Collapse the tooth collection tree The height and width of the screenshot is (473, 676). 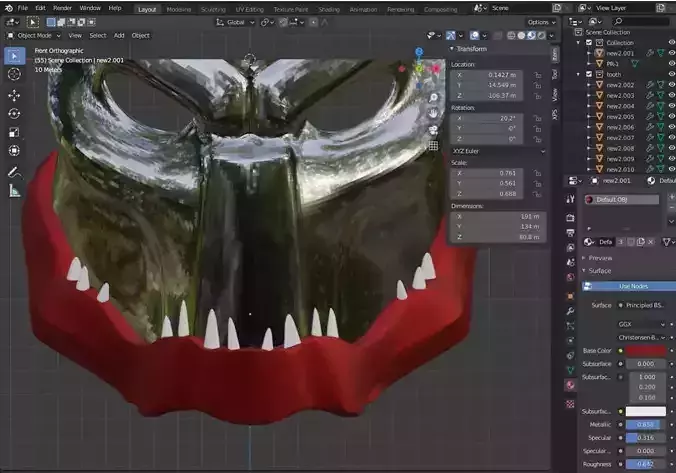coord(578,74)
